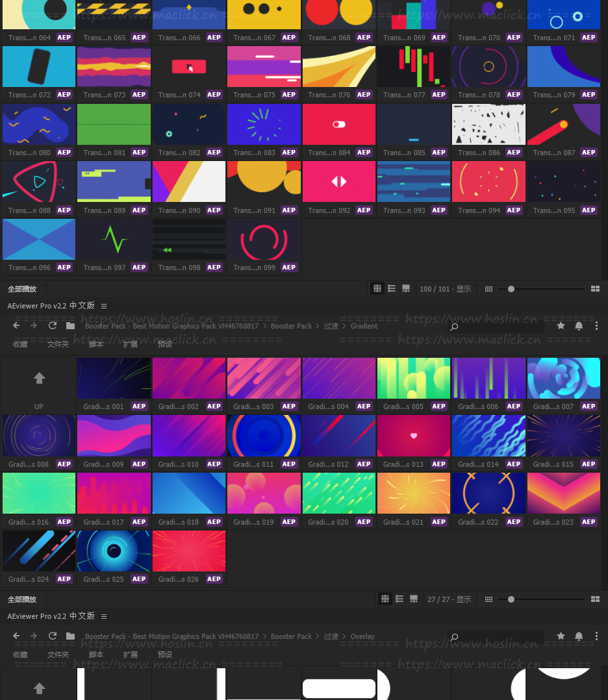Open the hamburger menu beside the lower AEviewer Pro title
608x700 pixels.
tap(104, 616)
